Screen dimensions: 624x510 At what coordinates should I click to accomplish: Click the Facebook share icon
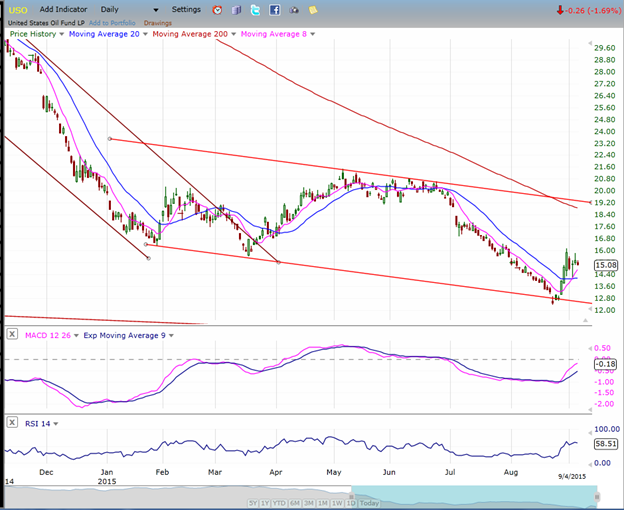click(274, 10)
